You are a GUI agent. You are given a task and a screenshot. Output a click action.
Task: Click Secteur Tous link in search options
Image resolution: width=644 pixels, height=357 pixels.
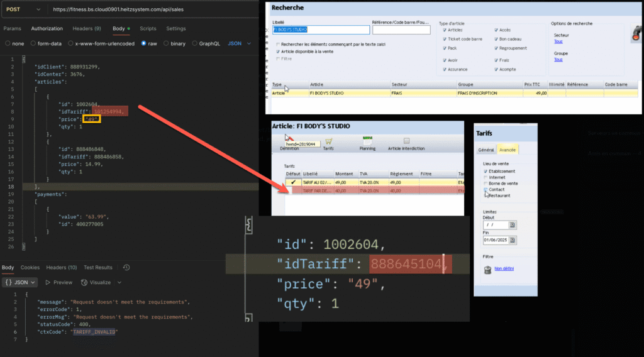pyautogui.click(x=558, y=41)
